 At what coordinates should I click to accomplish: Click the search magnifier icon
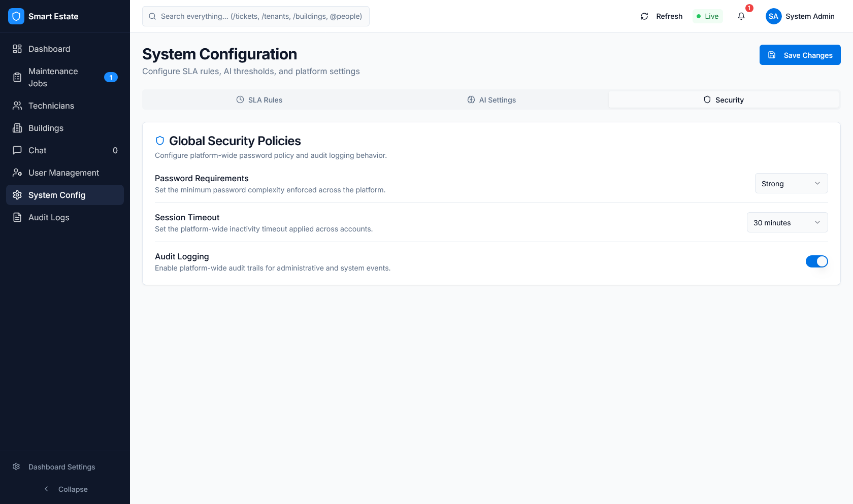click(x=152, y=16)
